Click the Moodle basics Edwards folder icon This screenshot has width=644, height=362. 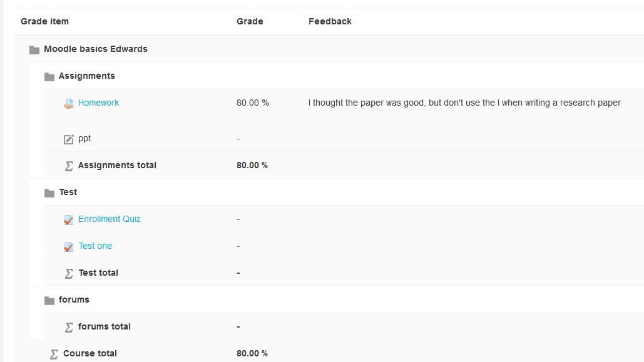(34, 49)
